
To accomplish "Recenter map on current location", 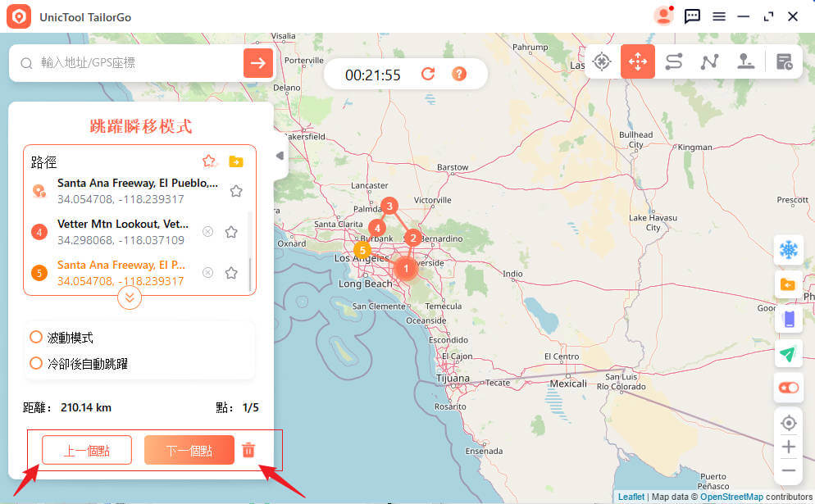I will [789, 423].
